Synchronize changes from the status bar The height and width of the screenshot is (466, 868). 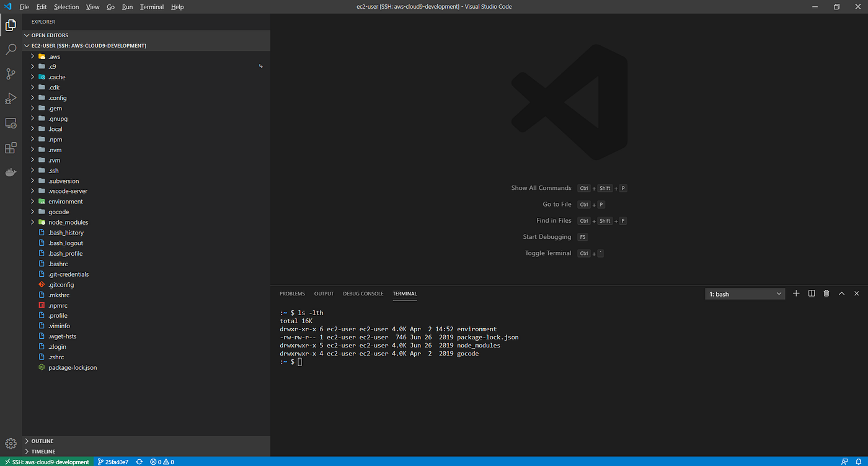[139, 462]
